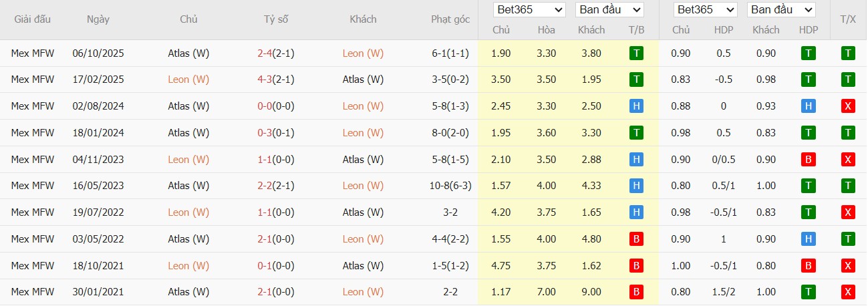The image size is (868, 306).
Task: Click red X badge in T/X column for 19/07/2022 match
Action: tap(848, 212)
